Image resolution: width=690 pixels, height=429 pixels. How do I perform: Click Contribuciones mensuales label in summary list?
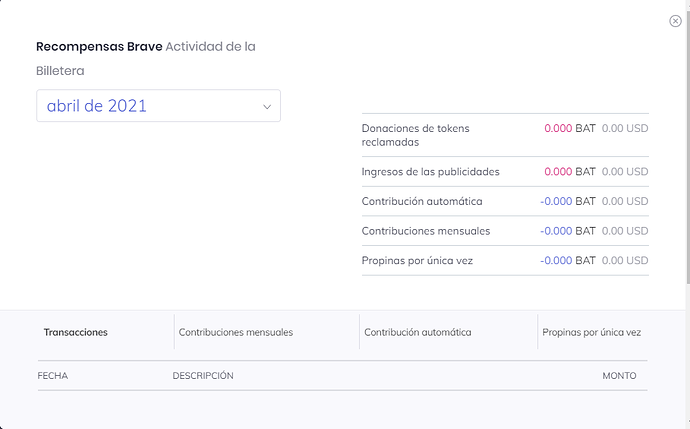pyautogui.click(x=426, y=231)
